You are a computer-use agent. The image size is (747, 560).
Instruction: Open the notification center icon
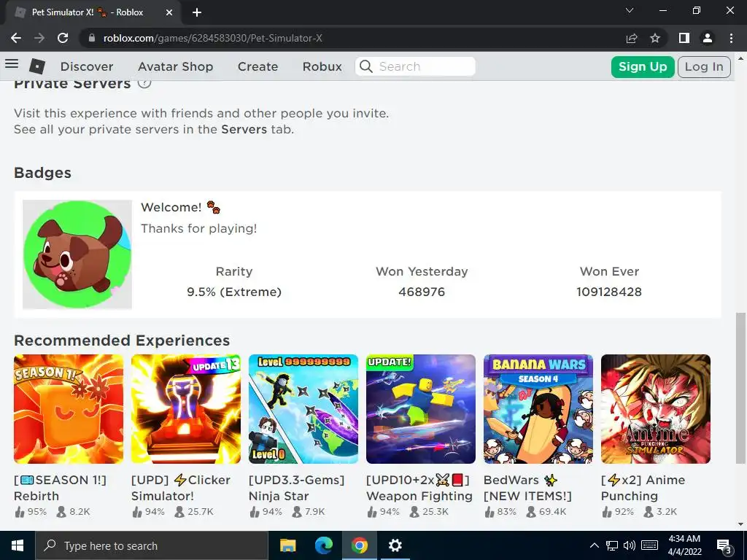724,546
